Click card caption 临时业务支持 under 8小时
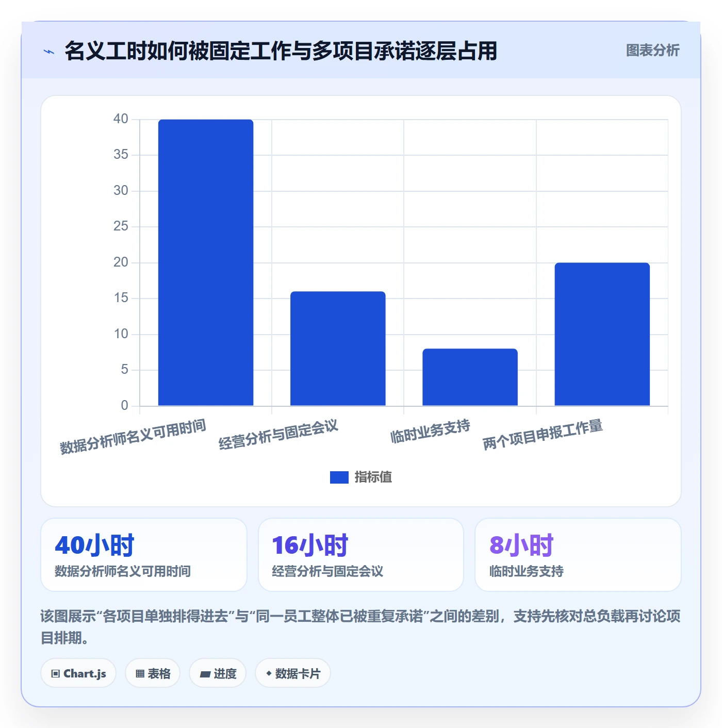The height and width of the screenshot is (728, 722). click(527, 571)
